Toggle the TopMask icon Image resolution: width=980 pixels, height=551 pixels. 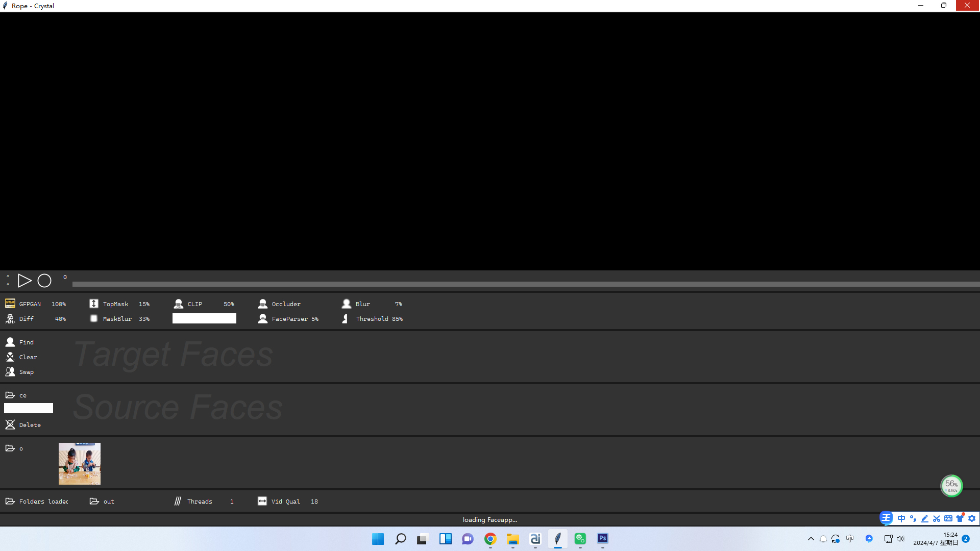click(x=94, y=304)
